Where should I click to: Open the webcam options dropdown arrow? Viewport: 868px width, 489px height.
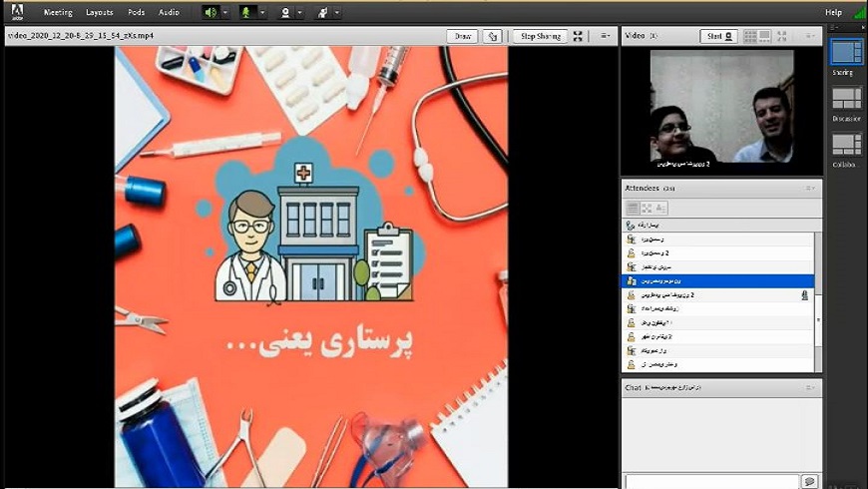point(299,12)
